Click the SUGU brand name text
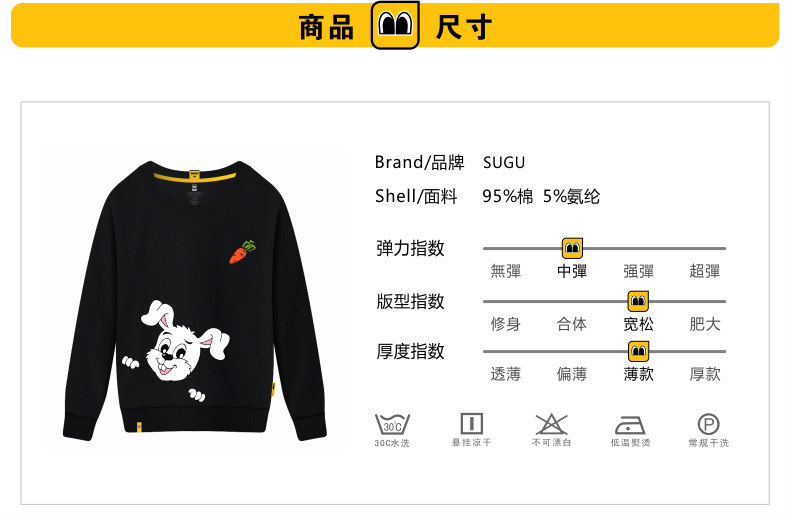Screen dimensions: 790x514 504,162
